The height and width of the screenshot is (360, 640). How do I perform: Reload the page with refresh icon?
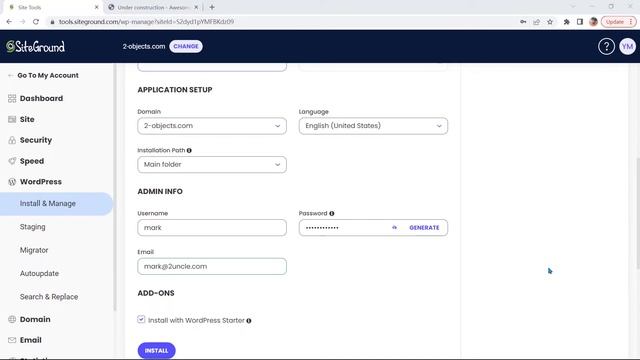pos(36,22)
